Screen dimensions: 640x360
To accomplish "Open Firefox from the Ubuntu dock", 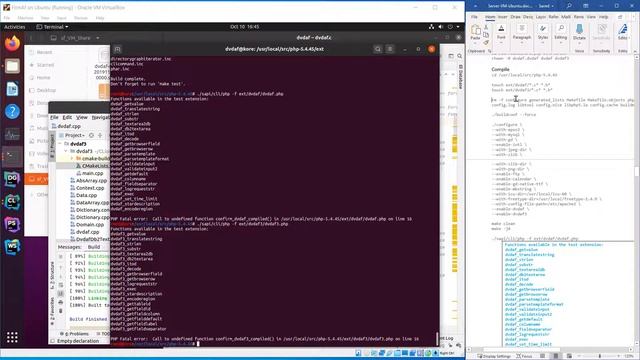I will [x=12, y=43].
